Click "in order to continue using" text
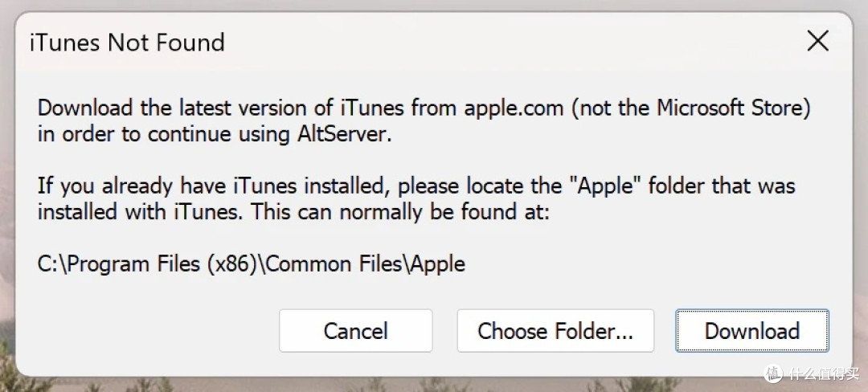868x392 pixels. point(163,135)
